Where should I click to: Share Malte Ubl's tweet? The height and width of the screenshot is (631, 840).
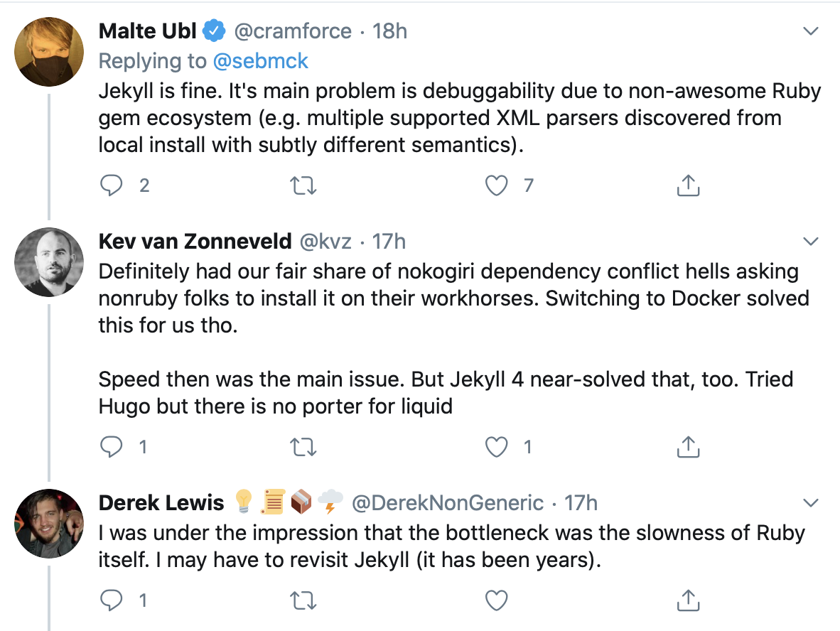point(687,185)
